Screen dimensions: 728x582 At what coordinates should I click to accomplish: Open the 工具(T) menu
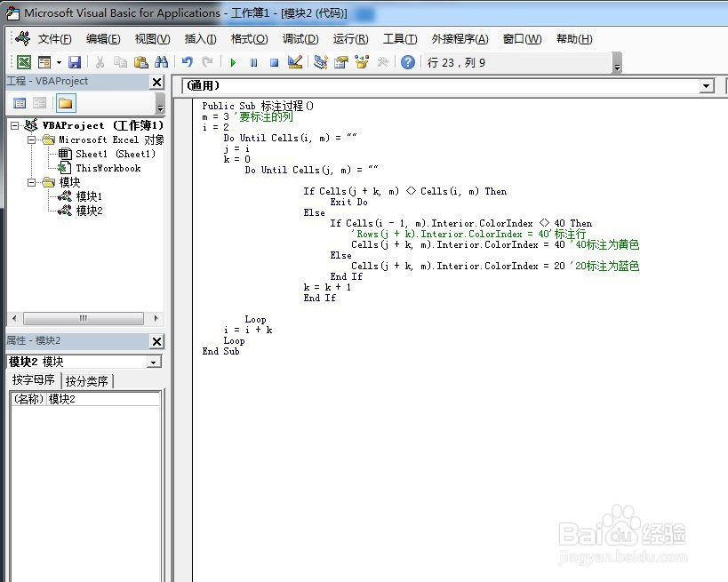point(400,39)
